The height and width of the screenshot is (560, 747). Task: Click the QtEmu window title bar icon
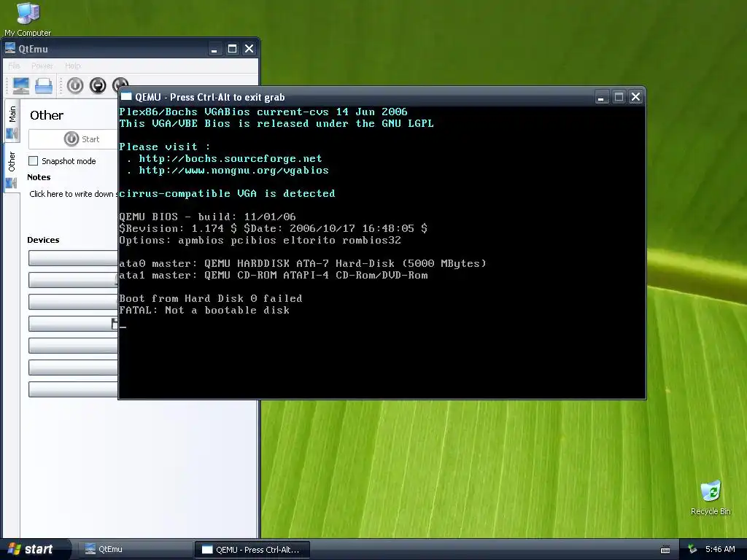click(10, 48)
